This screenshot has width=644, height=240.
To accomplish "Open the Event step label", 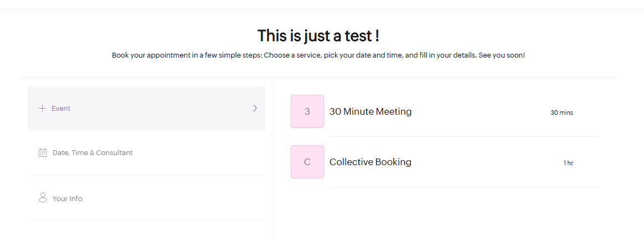I will tap(61, 109).
